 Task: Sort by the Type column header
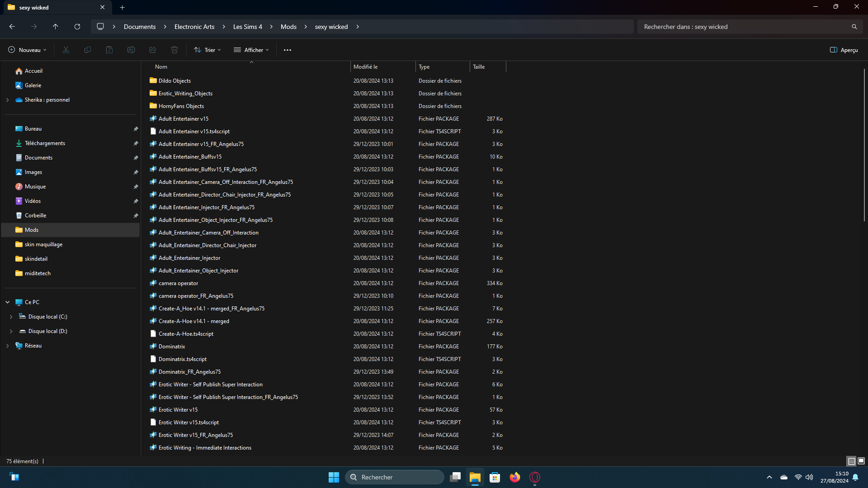point(443,67)
